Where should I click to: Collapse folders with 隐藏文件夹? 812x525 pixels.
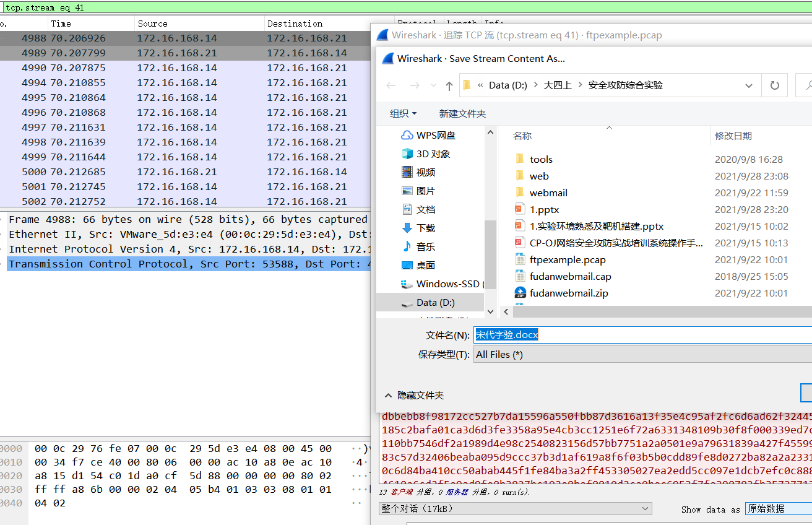point(414,395)
